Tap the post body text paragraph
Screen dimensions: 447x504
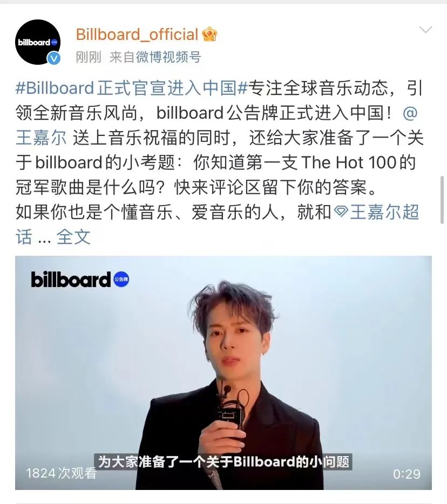(x=219, y=162)
